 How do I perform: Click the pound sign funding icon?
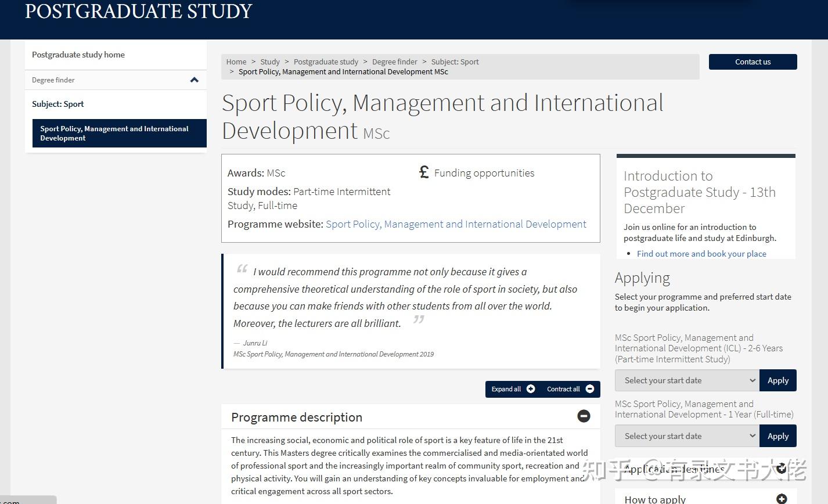pos(424,172)
